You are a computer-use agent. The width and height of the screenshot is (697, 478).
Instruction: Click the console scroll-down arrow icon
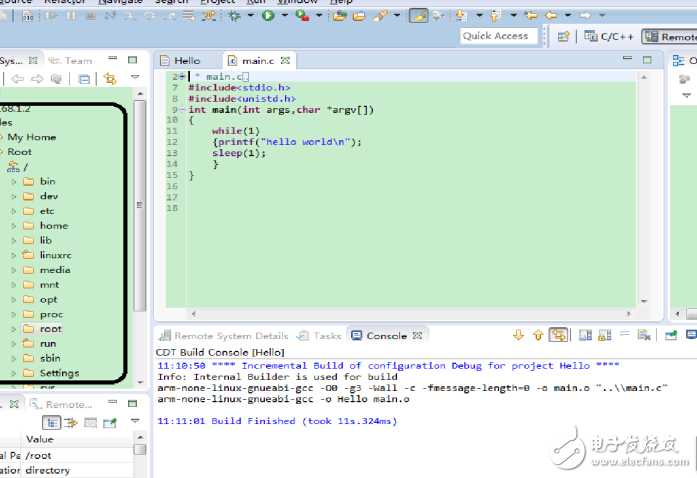click(x=518, y=336)
